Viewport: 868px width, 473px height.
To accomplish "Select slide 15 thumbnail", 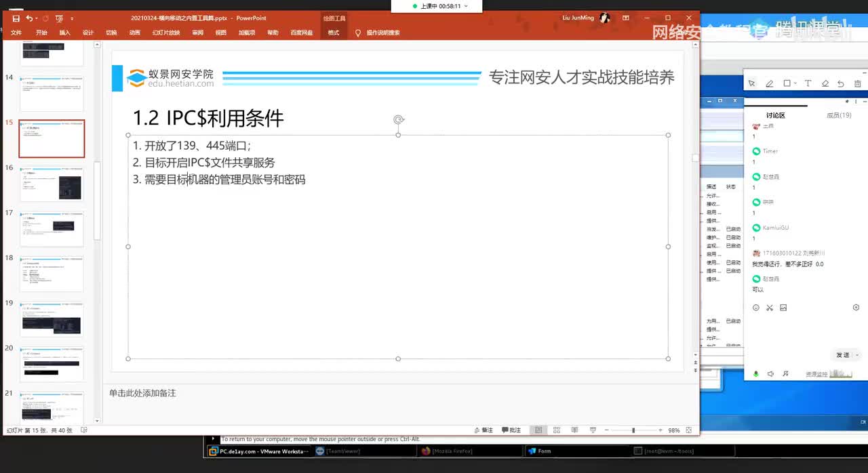I will click(x=52, y=139).
